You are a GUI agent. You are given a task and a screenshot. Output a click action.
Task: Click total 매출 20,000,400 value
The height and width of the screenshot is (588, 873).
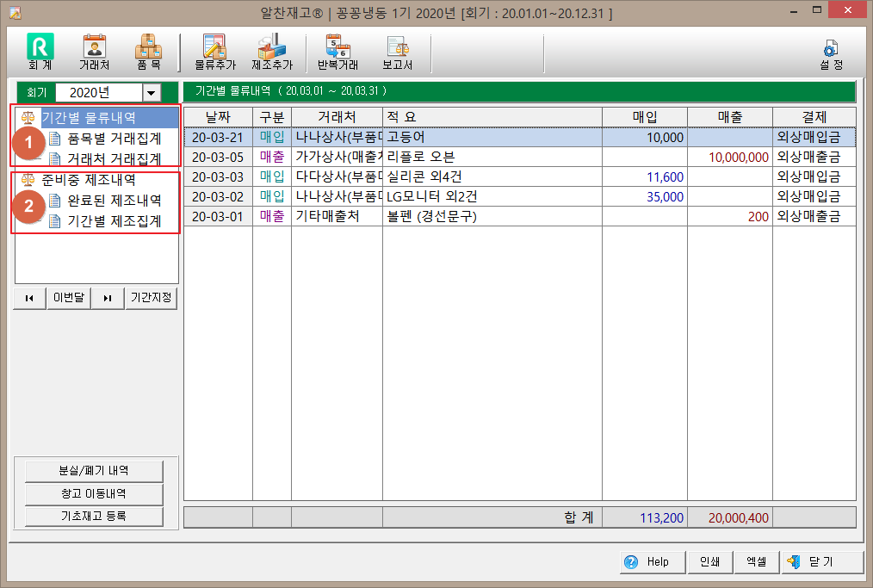coord(739,518)
